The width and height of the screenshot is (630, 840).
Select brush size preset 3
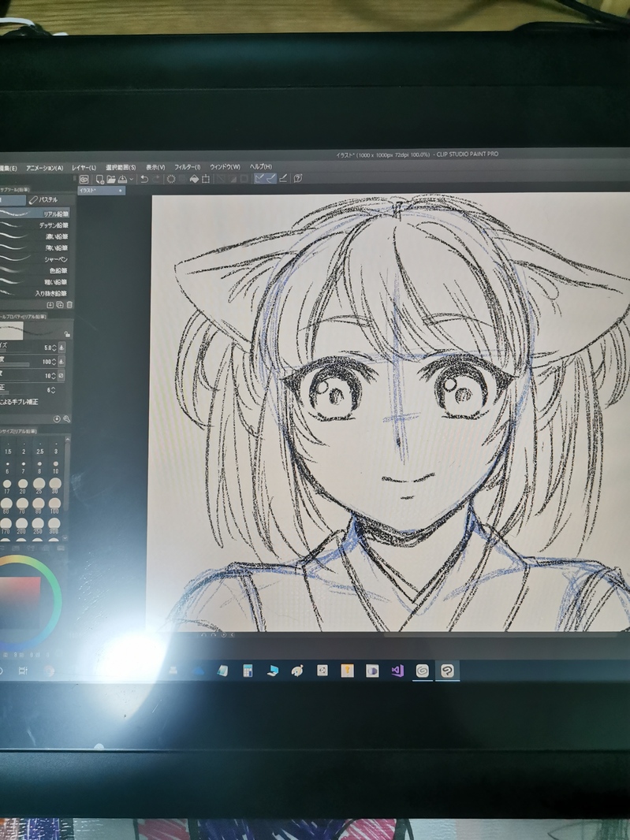pos(56,448)
